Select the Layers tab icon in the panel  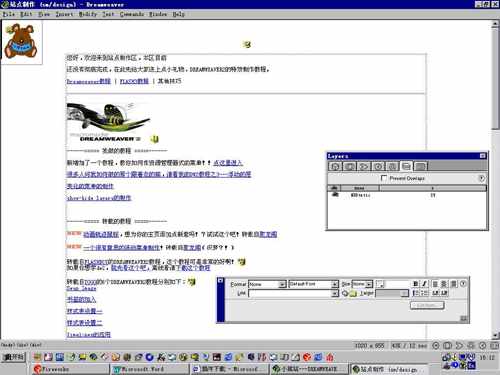coord(406,166)
